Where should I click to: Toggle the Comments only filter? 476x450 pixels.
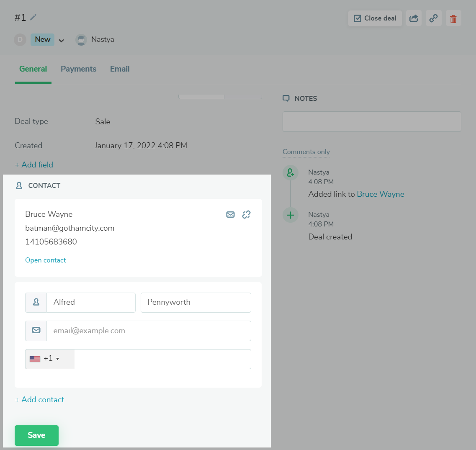[x=306, y=152]
